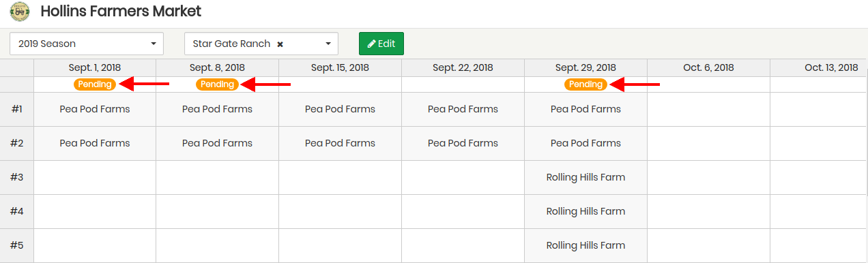Click the Pending badge under Sept. 29, 2018

point(585,84)
